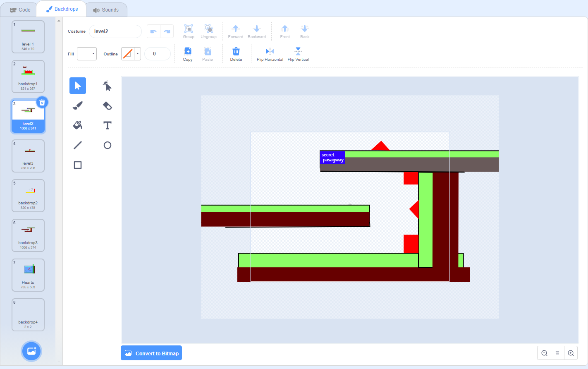Screen dimensions: 588x369
Task: Click the 'secret pasagway' text on canvas
Action: pyautogui.click(x=332, y=157)
